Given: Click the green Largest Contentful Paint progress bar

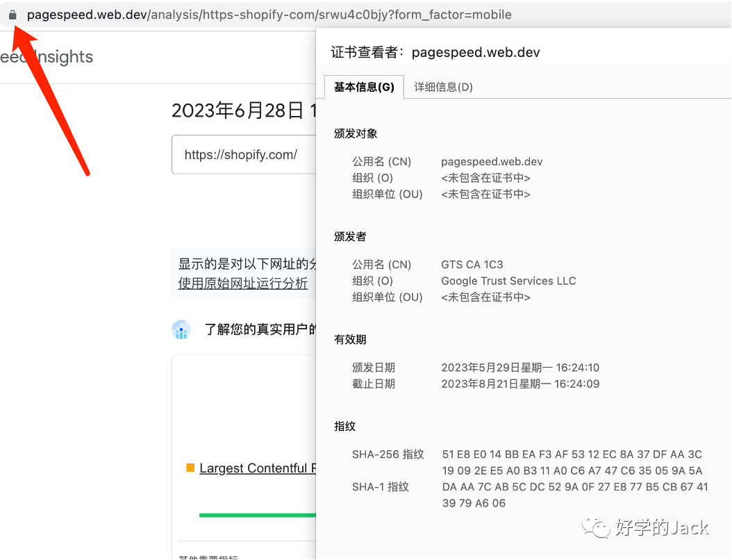Looking at the screenshot, I should pyautogui.click(x=257, y=515).
